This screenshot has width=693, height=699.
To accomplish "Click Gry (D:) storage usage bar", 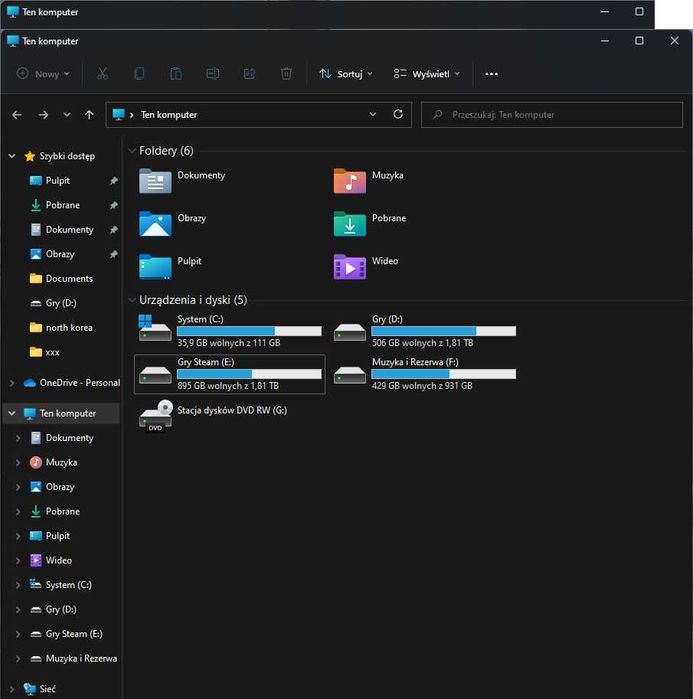I will coord(444,331).
